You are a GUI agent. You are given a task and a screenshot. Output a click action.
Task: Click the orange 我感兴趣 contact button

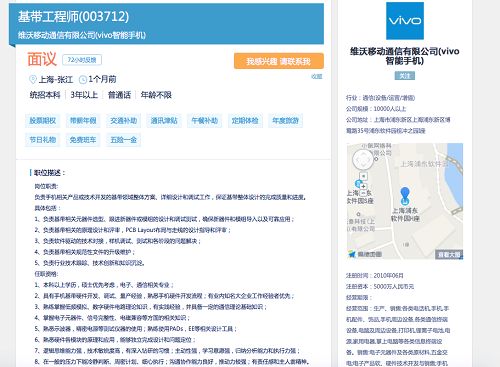(279, 61)
